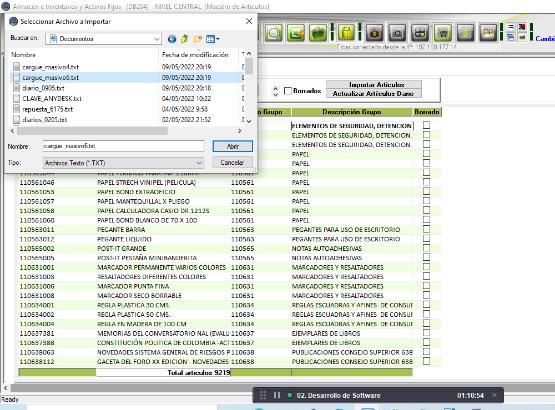Image resolution: width=555 pixels, height=410 pixels.
Task: Click the stepper down arrow beside Borrados
Action: pyautogui.click(x=276, y=95)
